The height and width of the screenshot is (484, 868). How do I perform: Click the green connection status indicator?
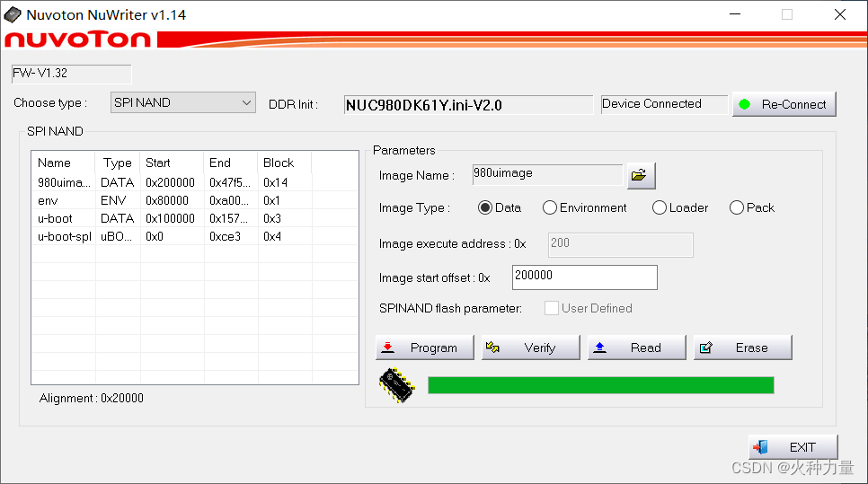pos(745,104)
